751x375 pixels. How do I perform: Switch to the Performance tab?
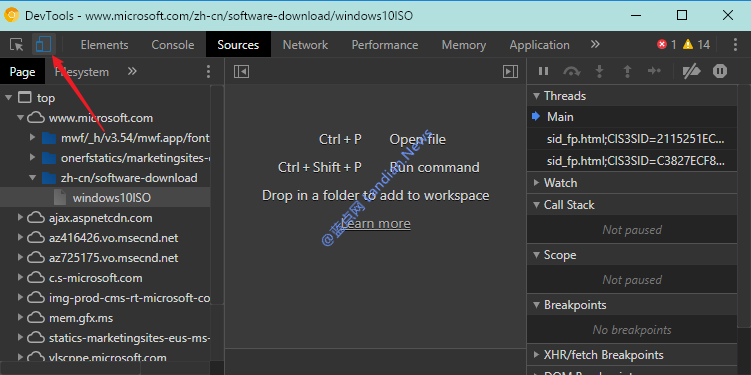click(385, 45)
